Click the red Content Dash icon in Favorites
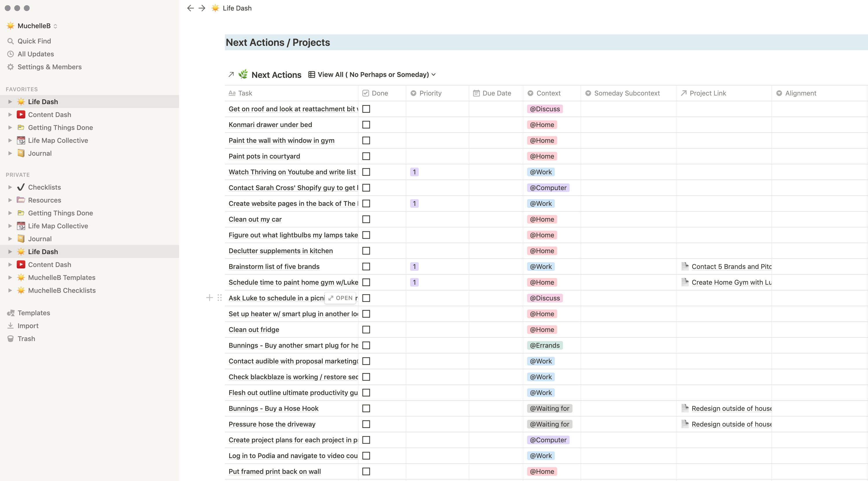The image size is (868, 481). pyautogui.click(x=21, y=115)
